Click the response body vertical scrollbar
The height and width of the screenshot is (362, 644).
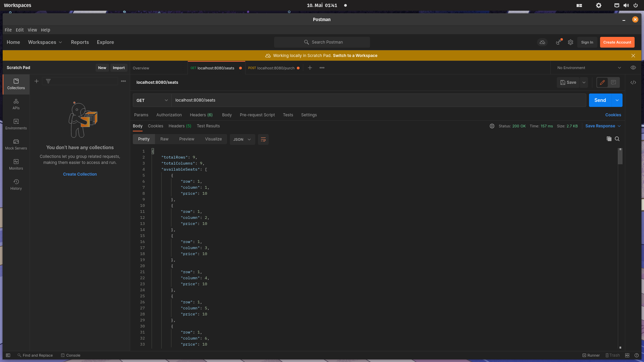pos(620,157)
